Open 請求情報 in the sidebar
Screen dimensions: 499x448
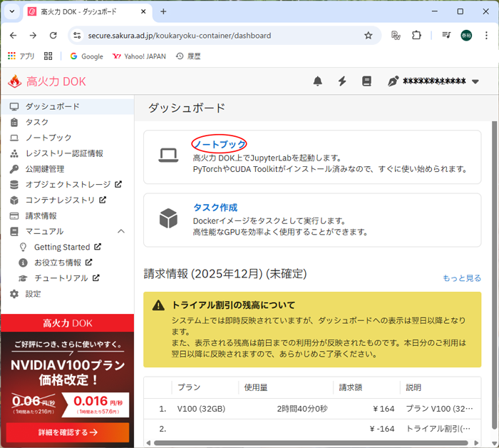(x=68, y=215)
